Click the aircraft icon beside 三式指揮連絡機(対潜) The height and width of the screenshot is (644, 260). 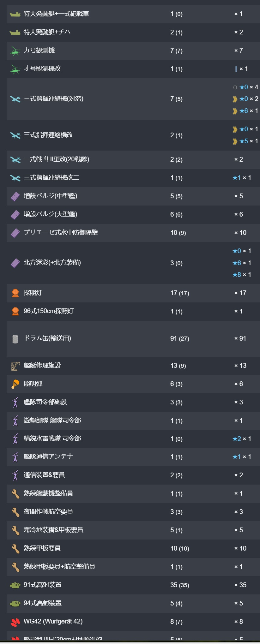(15, 99)
